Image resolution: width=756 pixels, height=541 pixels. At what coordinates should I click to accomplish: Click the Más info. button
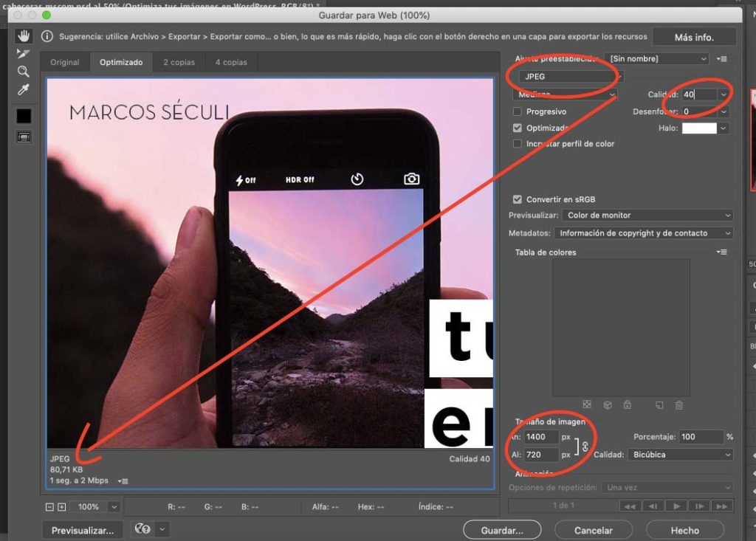click(694, 37)
